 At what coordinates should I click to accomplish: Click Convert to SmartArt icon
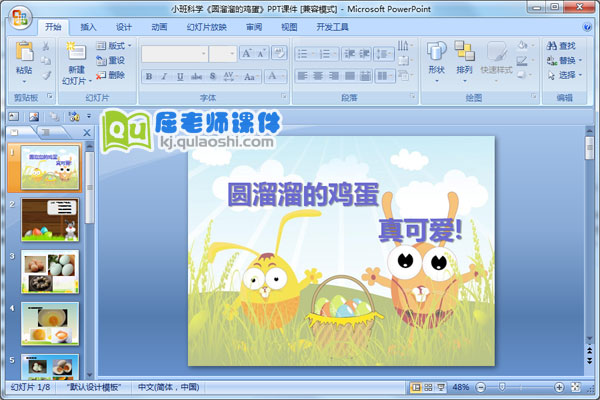click(405, 75)
